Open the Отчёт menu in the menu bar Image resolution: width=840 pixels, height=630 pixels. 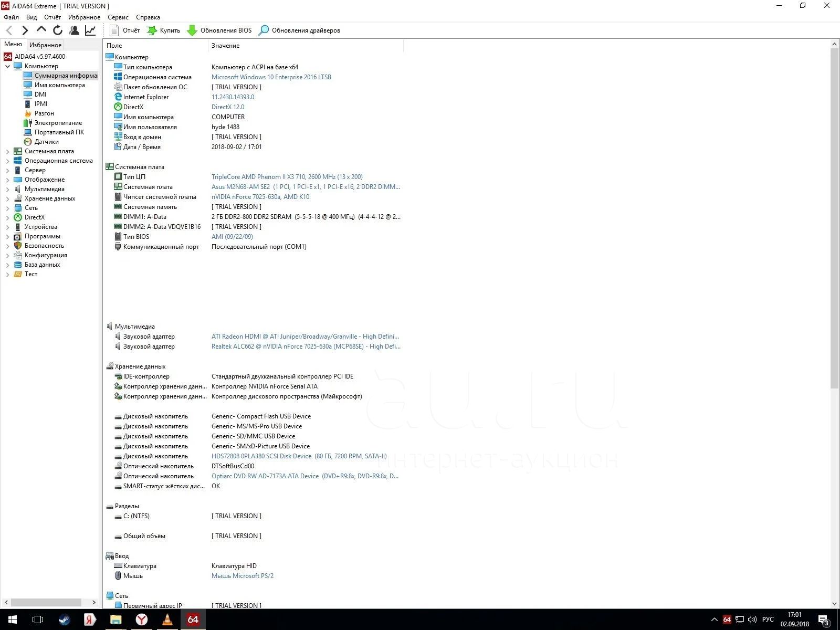52,17
